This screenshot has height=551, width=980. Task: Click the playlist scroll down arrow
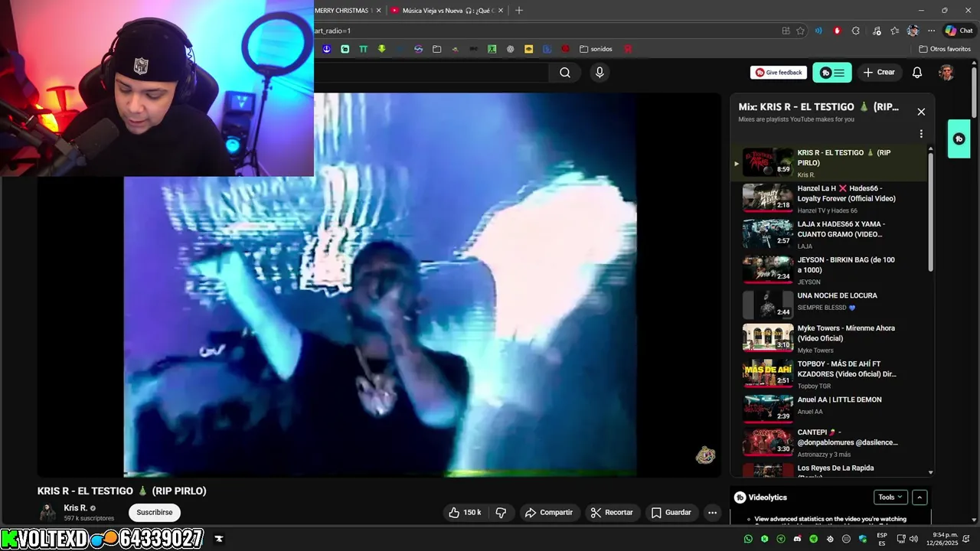coord(931,473)
